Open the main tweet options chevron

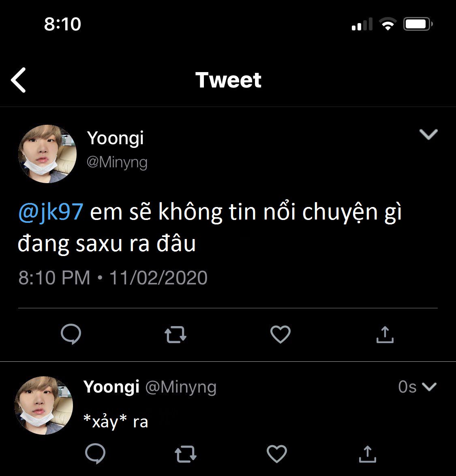point(428,134)
